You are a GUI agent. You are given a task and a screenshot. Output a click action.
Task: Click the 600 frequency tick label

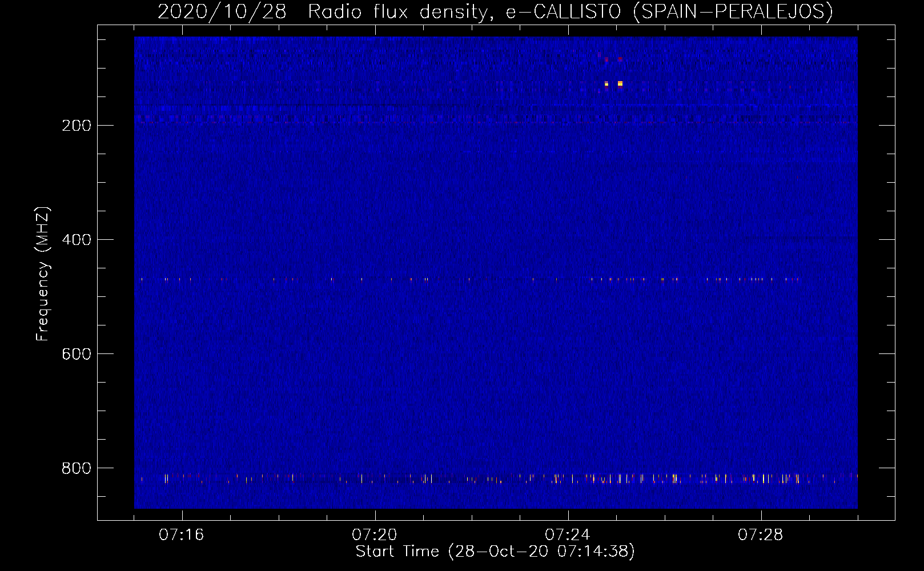77,354
